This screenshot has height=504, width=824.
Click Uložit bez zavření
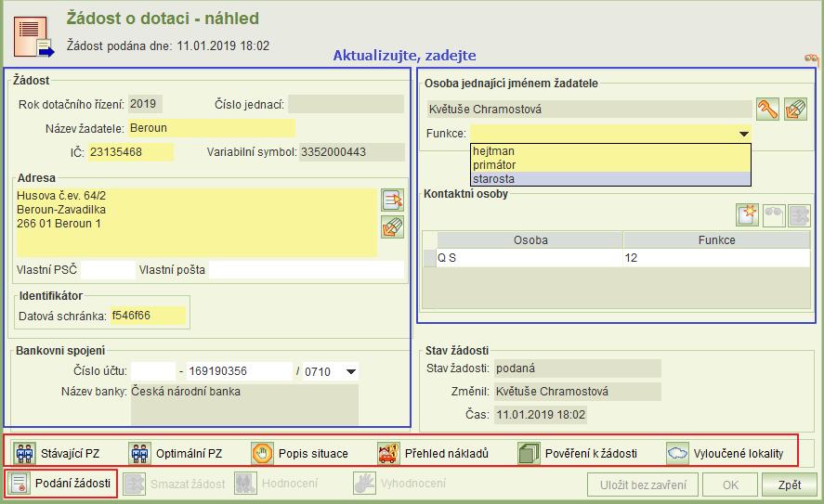pos(643,485)
